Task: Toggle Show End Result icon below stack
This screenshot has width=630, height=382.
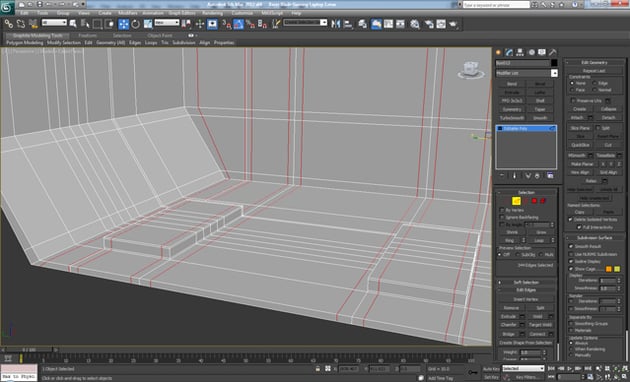Action: [x=515, y=176]
